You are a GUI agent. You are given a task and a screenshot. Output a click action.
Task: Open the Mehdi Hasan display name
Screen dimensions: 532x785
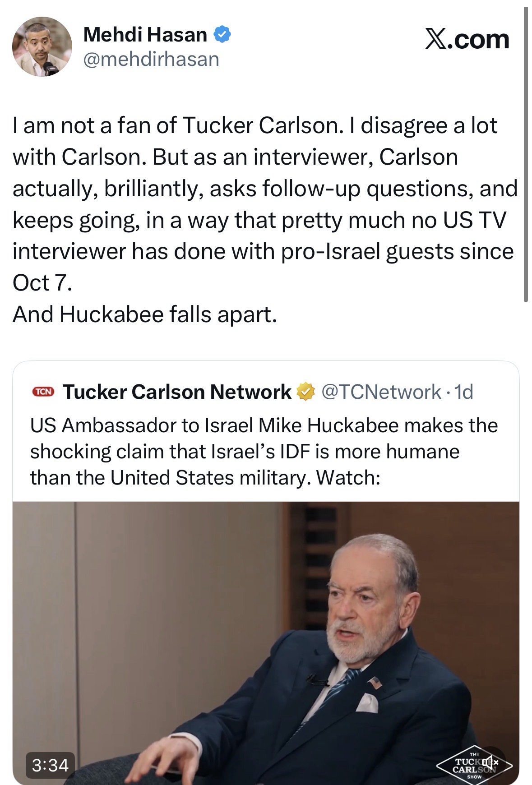click(145, 35)
